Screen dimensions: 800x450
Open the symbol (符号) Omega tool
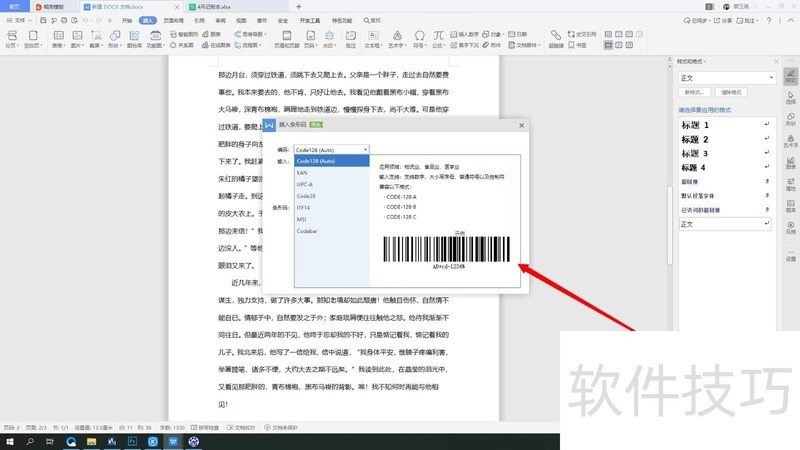point(419,39)
